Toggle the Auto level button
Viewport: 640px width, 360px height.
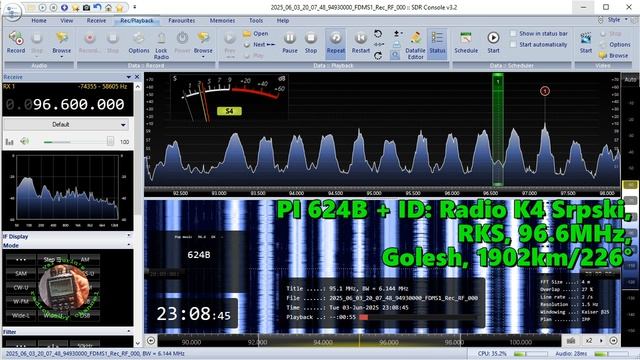click(630, 79)
